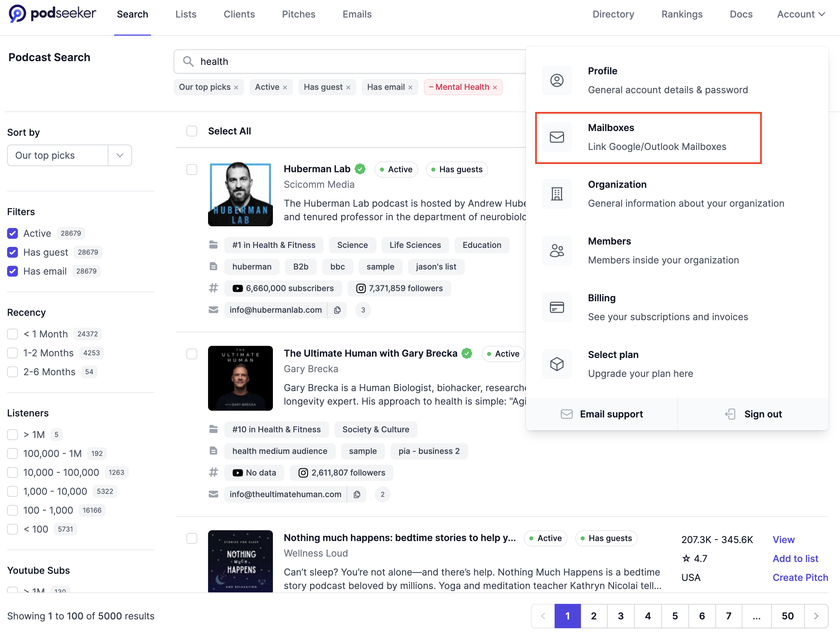Image resolution: width=840 pixels, height=639 pixels.
Task: Check the 10,000 - 100,000 listeners box
Action: pos(12,472)
